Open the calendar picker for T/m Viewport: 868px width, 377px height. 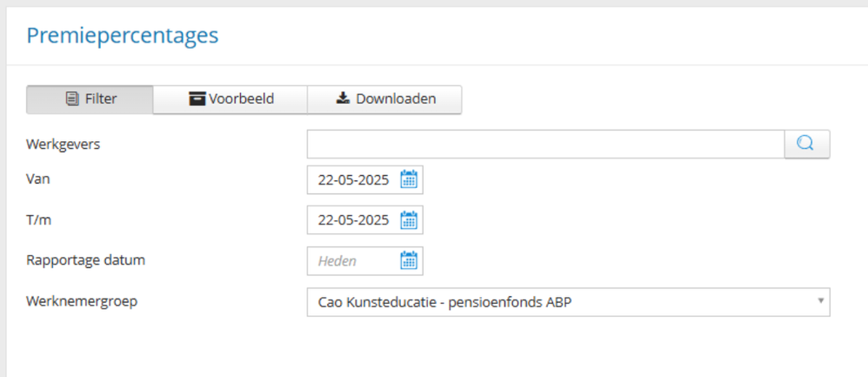tap(409, 220)
